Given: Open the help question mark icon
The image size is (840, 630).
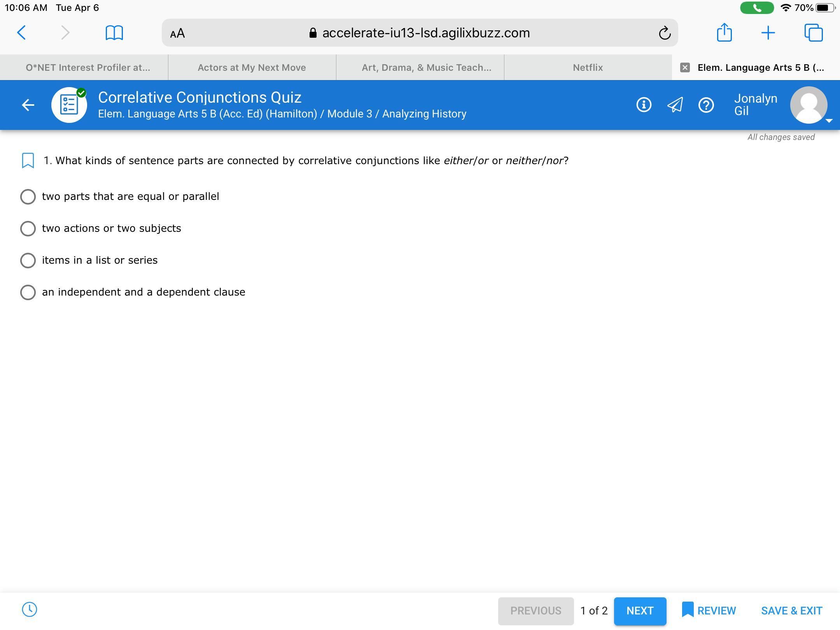Looking at the screenshot, I should click(706, 105).
